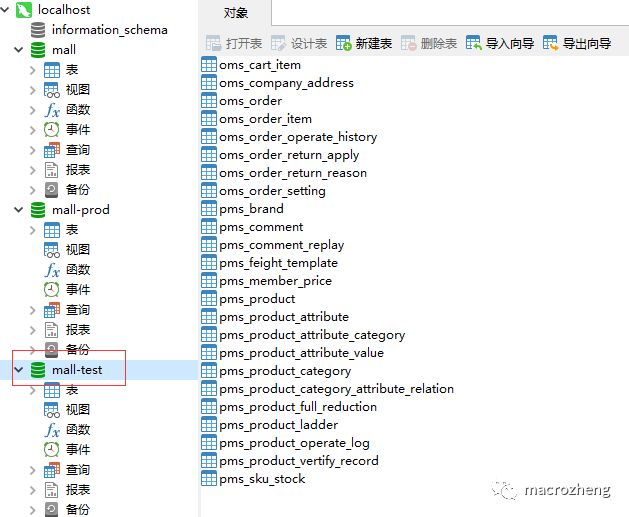
Task: Select the pms_product_vertify_record table
Action: [298, 460]
